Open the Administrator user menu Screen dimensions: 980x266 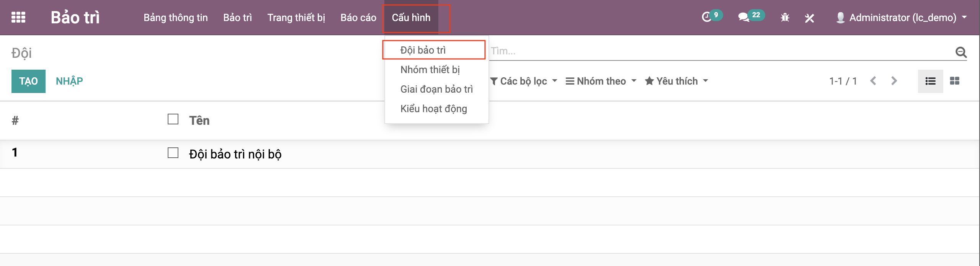pyautogui.click(x=902, y=18)
